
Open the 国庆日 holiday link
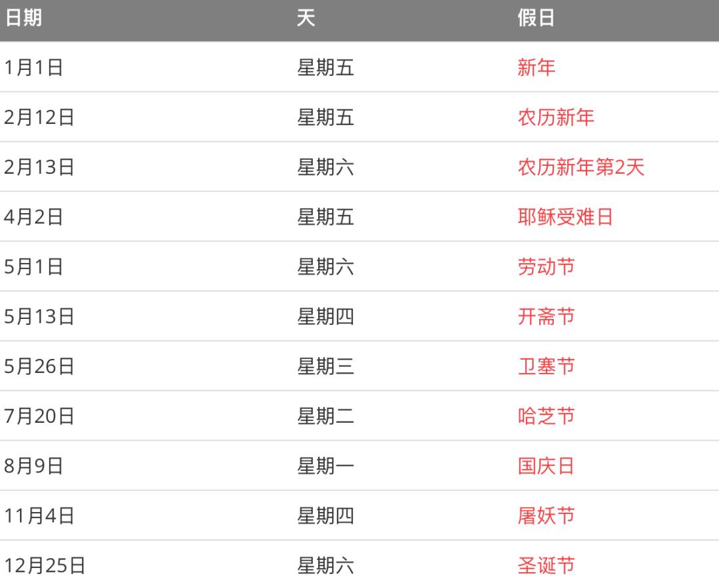click(x=546, y=465)
